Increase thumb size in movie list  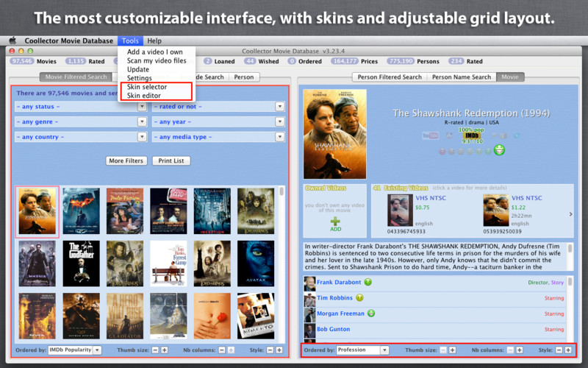(164, 350)
